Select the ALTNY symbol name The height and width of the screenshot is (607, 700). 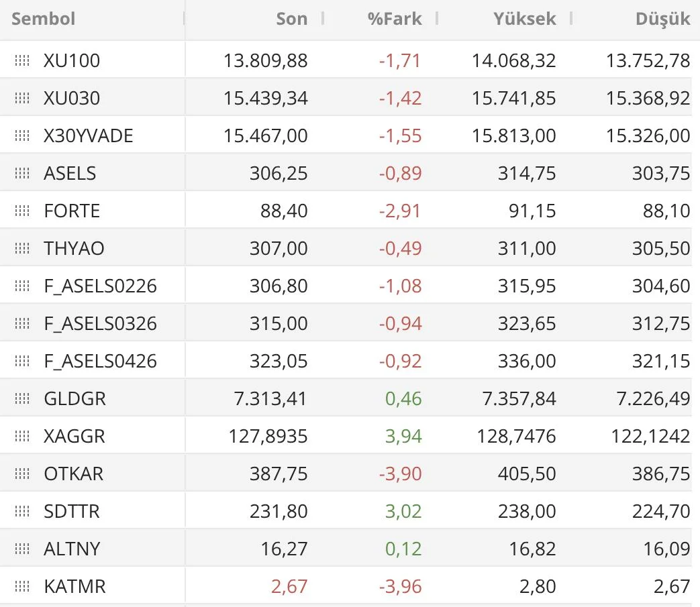(x=72, y=549)
